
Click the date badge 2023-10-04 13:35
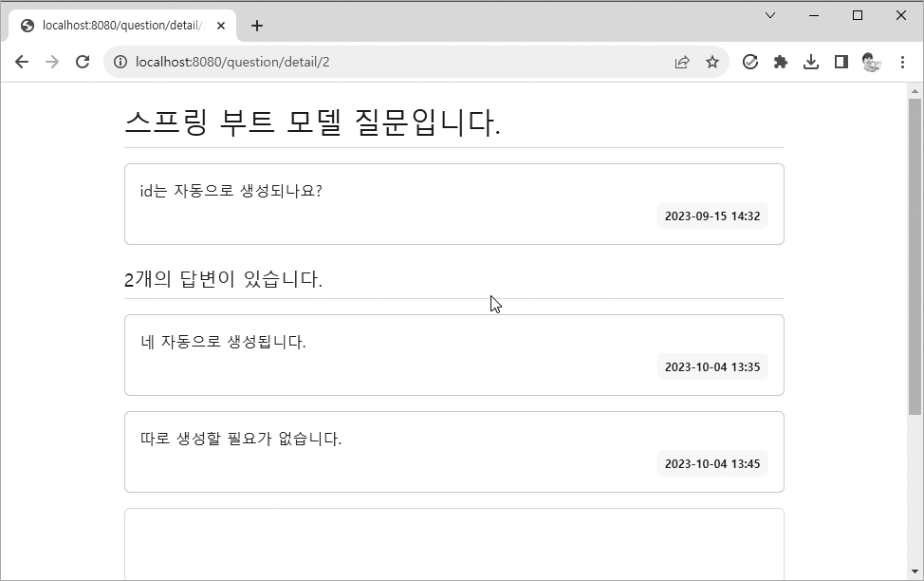[712, 366]
